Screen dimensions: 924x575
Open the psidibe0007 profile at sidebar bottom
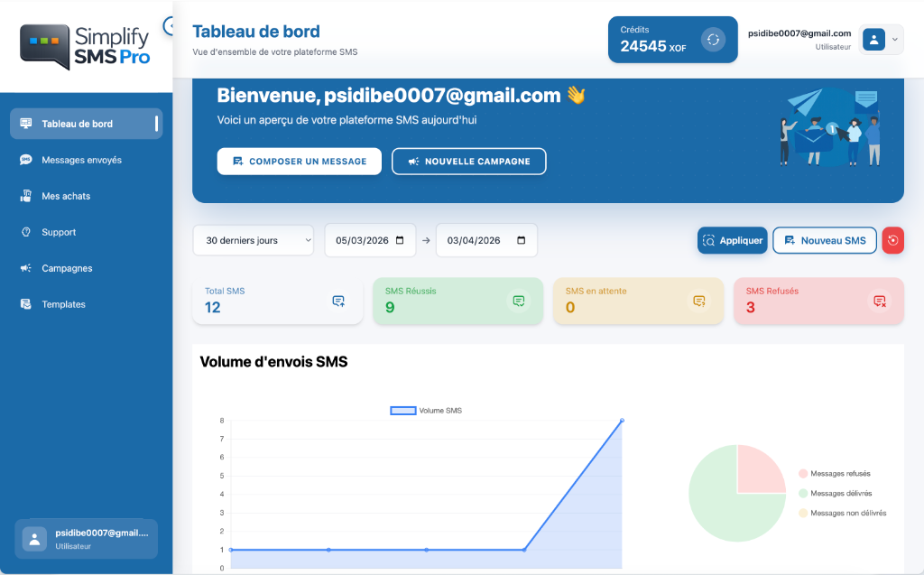(x=86, y=538)
